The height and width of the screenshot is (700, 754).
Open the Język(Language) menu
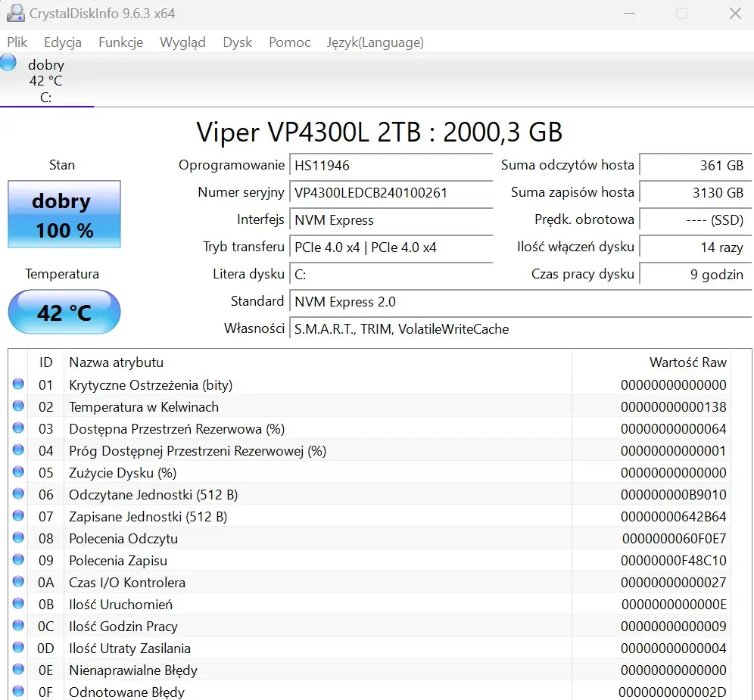click(x=375, y=42)
